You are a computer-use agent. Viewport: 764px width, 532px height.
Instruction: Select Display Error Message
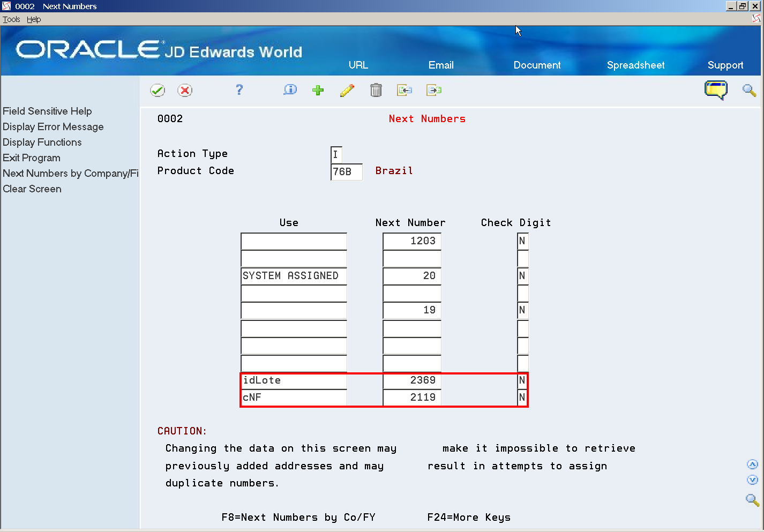point(53,126)
